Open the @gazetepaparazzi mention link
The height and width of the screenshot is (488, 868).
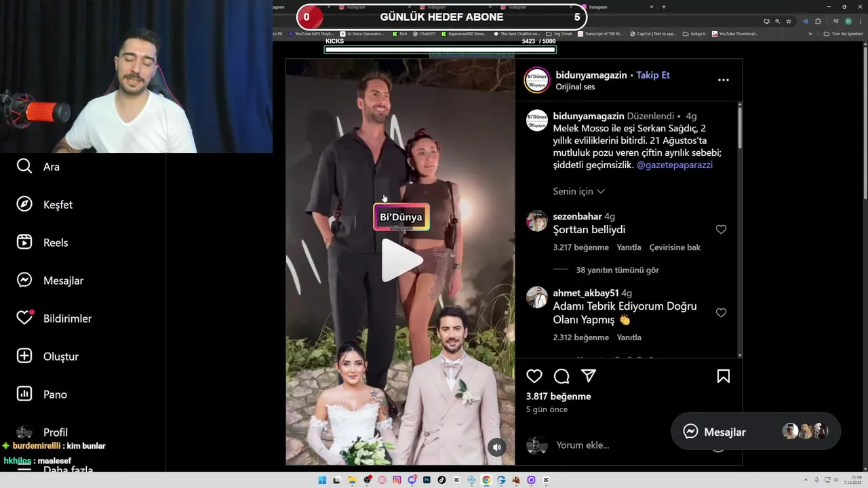(x=675, y=165)
